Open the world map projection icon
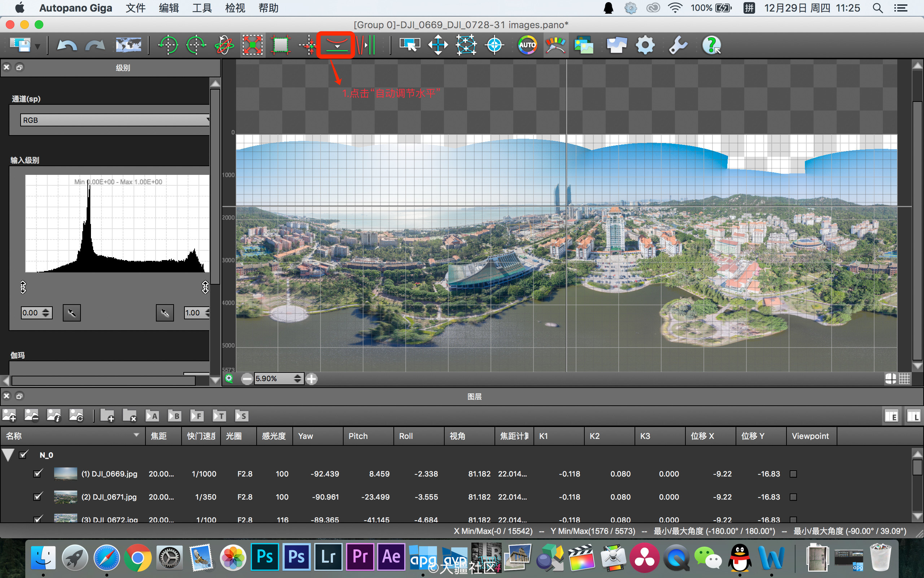924x578 pixels. coord(128,45)
